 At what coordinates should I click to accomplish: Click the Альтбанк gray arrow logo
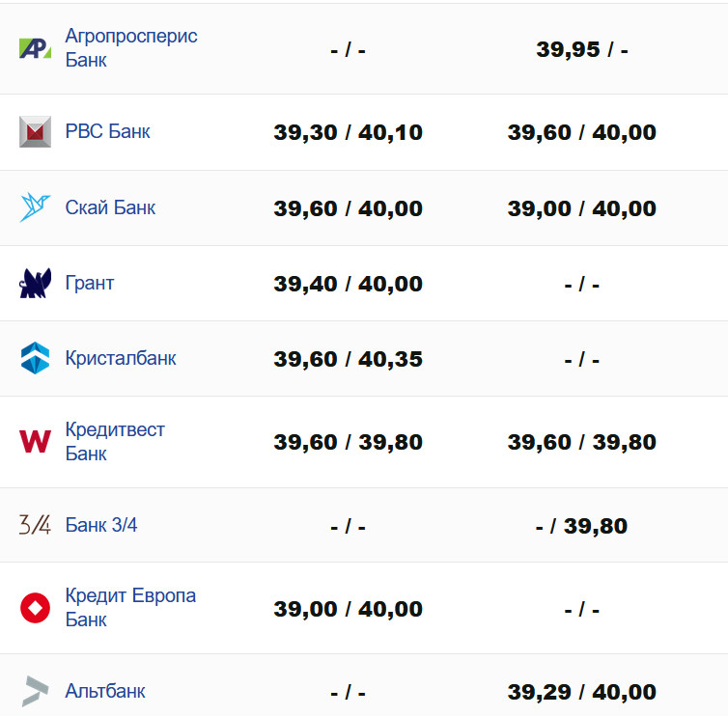pyautogui.click(x=35, y=691)
